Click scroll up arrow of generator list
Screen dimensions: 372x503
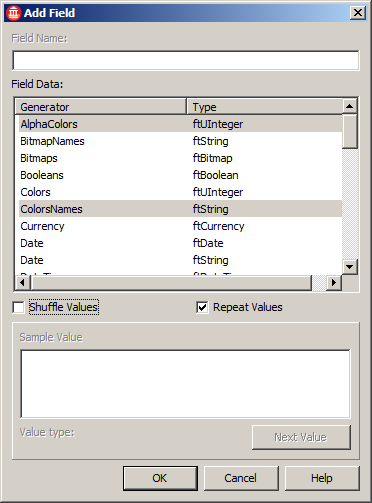click(x=350, y=106)
